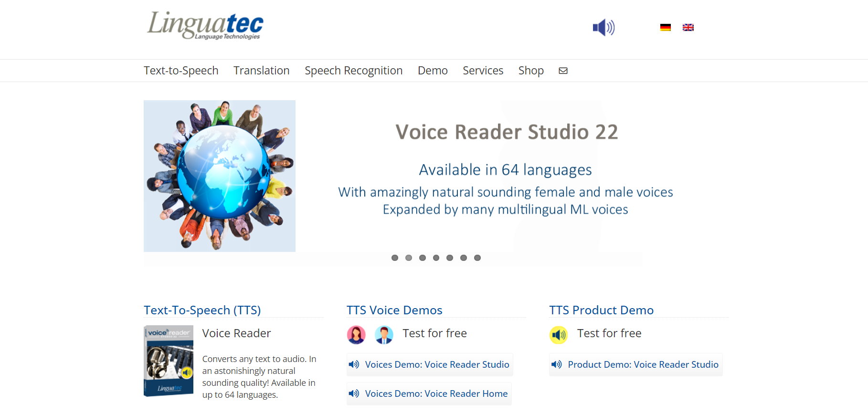The width and height of the screenshot is (868, 414).
Task: Select the UK English flag icon
Action: pos(688,28)
